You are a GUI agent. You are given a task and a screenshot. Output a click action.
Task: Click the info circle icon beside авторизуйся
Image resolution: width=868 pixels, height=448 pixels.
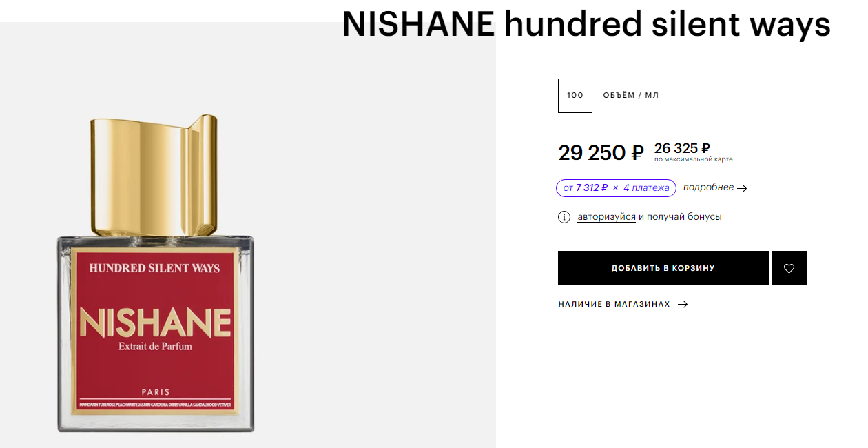pos(564,217)
